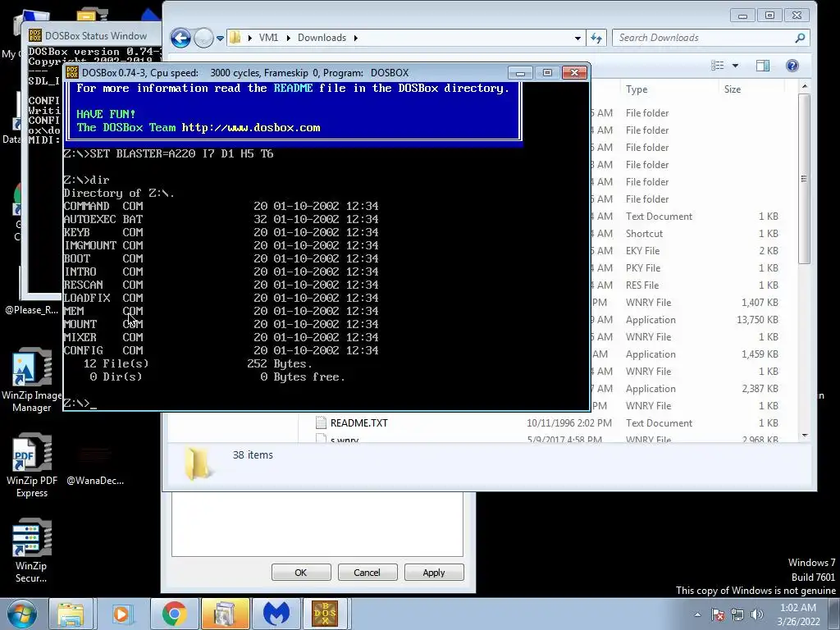Click the Back arrow in Explorer
The image size is (840, 630).
pos(180,38)
